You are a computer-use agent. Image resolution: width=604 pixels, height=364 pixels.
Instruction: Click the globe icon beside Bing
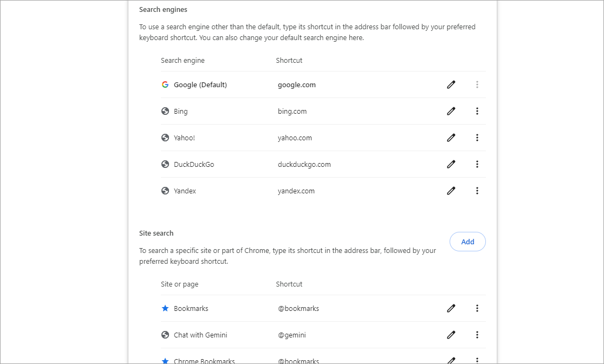[165, 111]
